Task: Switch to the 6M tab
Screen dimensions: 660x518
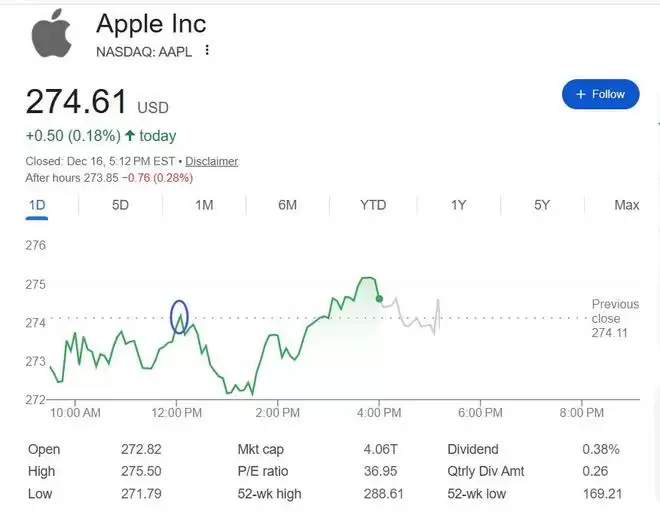Action: (287, 205)
